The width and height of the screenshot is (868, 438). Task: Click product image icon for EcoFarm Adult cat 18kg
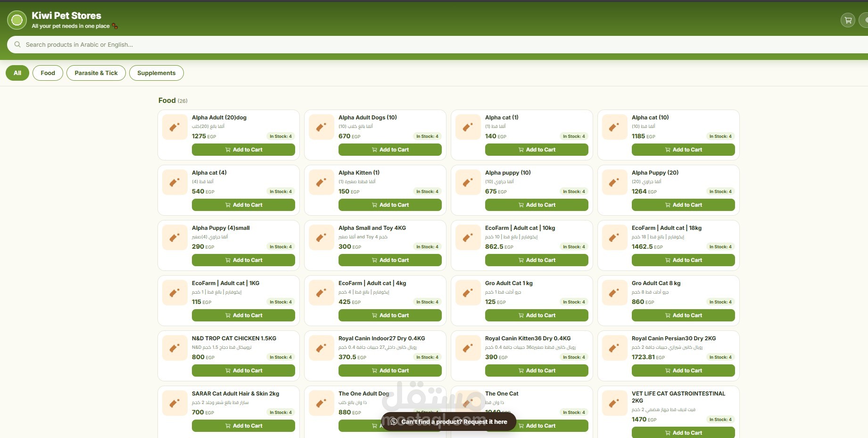(614, 237)
